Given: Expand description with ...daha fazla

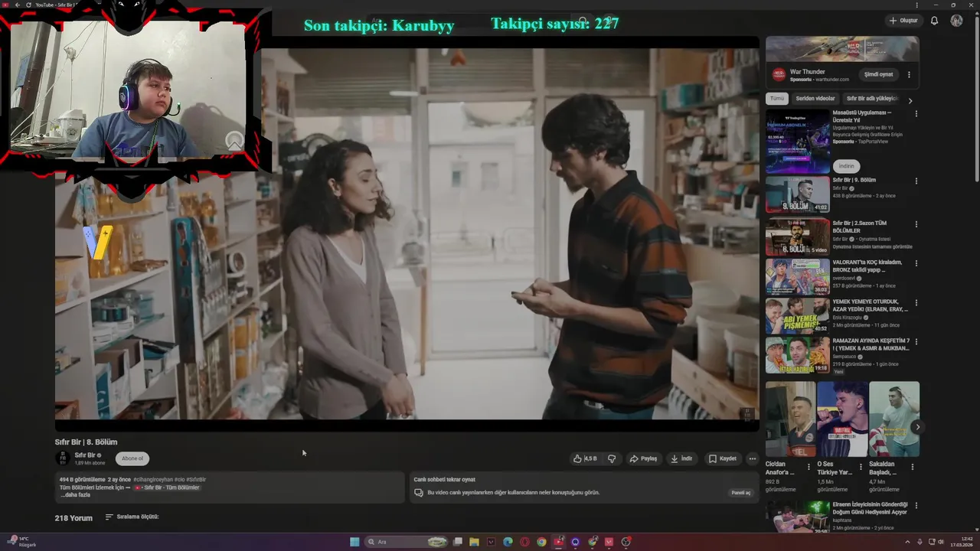Looking at the screenshot, I should tap(76, 495).
